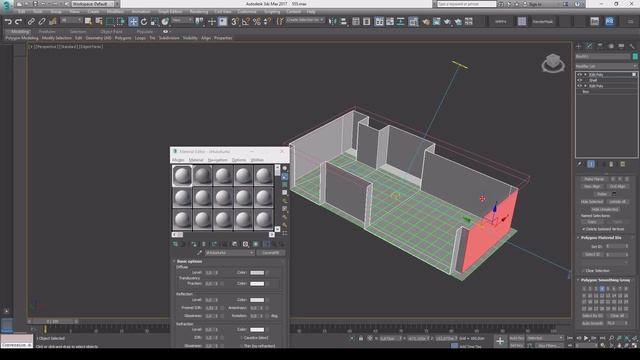Open Select by Name list icon
The image size is (640, 360).
coord(99,21)
